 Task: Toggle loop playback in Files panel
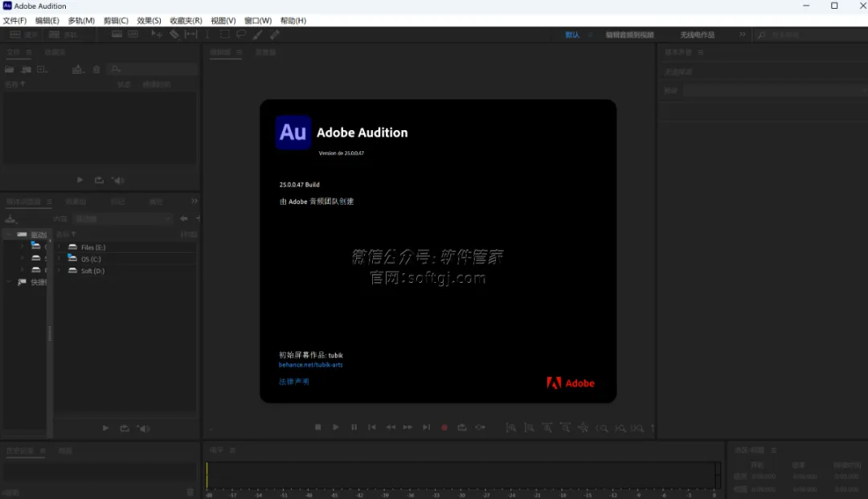(x=99, y=180)
